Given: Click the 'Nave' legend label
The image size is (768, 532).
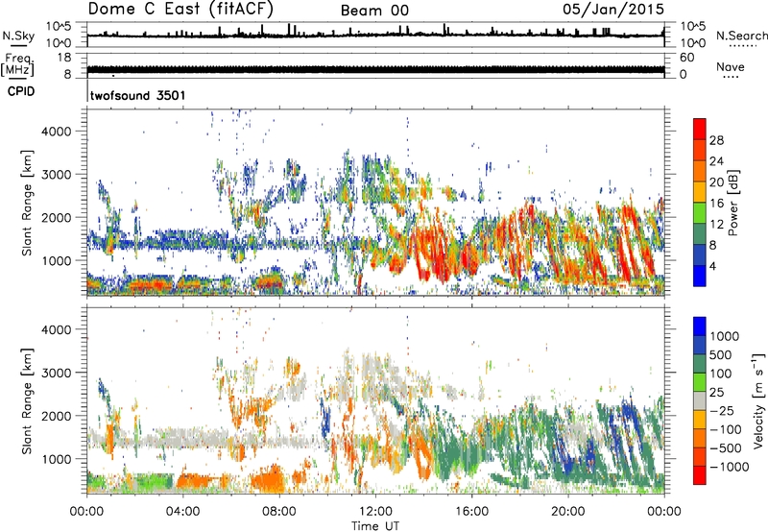Looking at the screenshot, I should coord(731,66).
